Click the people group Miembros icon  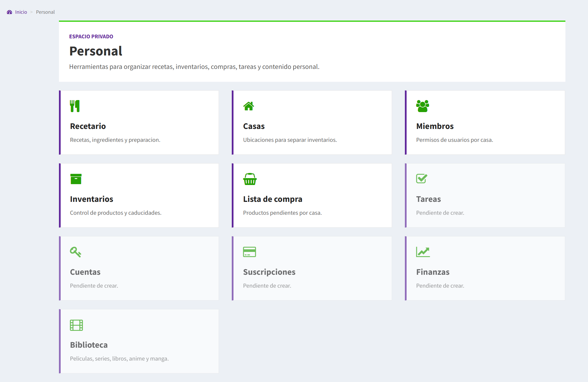tap(423, 106)
